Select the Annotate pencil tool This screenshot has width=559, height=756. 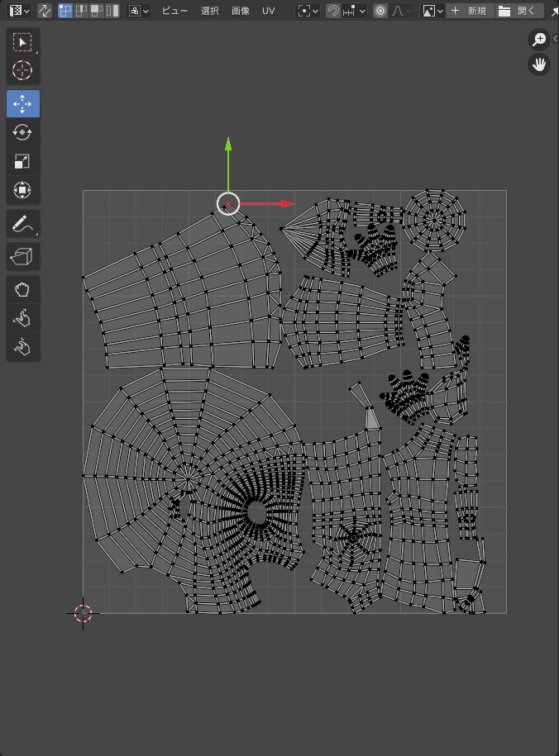point(22,224)
